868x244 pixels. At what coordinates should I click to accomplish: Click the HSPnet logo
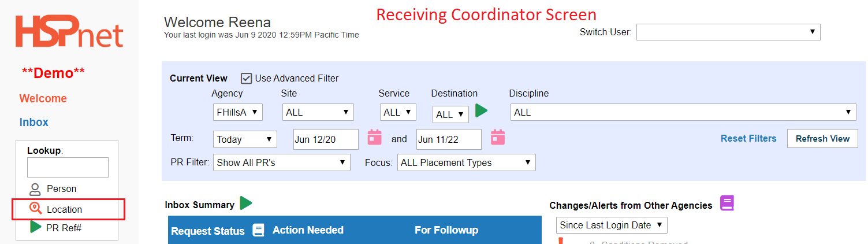tap(69, 32)
